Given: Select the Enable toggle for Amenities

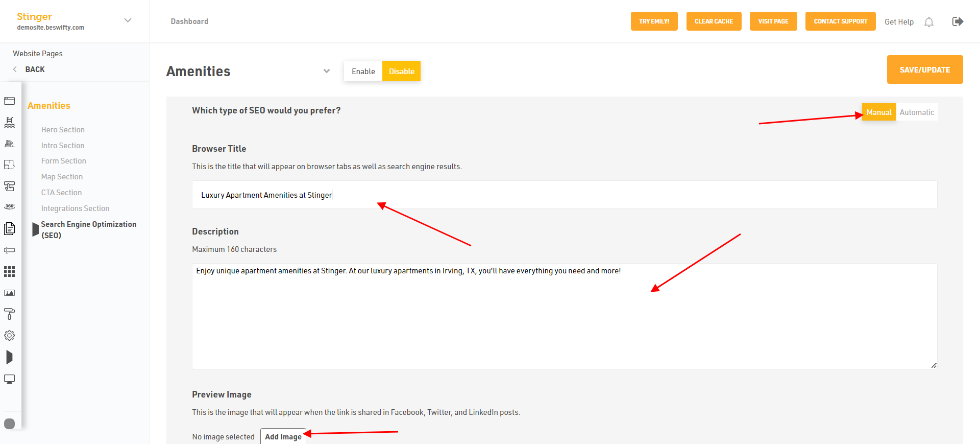Looking at the screenshot, I should (x=363, y=72).
